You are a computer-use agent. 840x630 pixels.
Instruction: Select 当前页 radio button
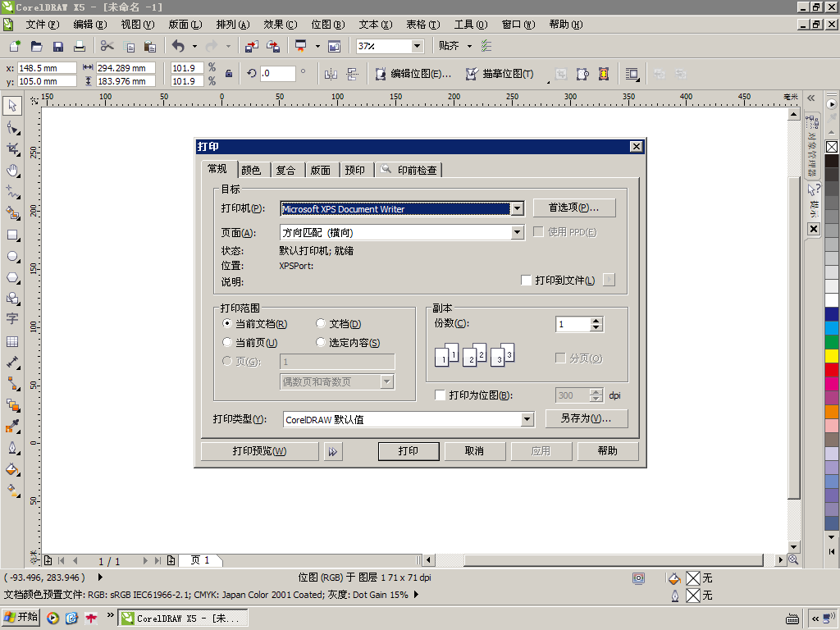click(x=226, y=342)
